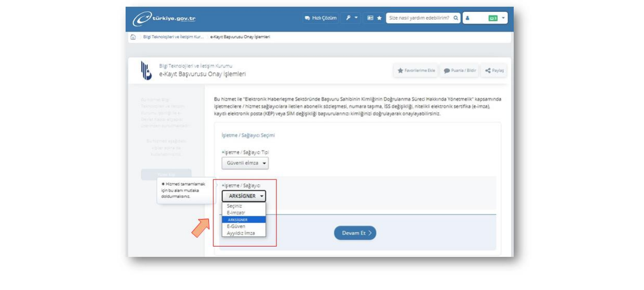
Task: Open the green badge in user menu
Action: 493,18
